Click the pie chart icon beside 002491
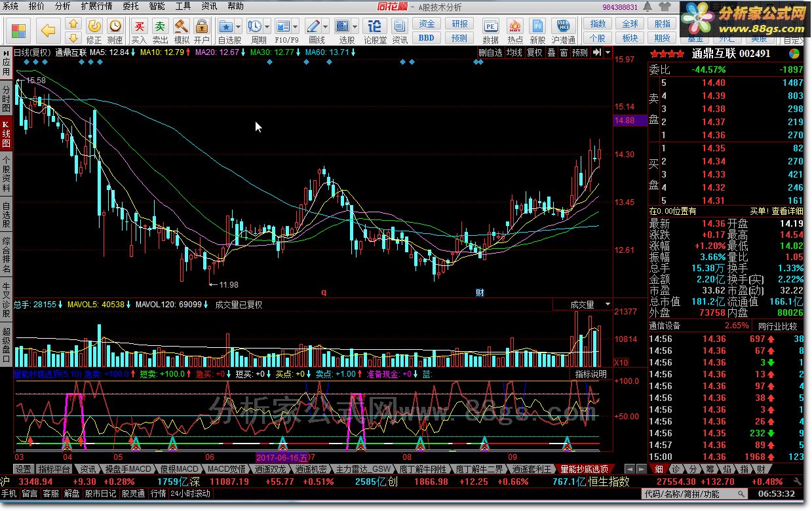812x511 pixels. [x=794, y=53]
